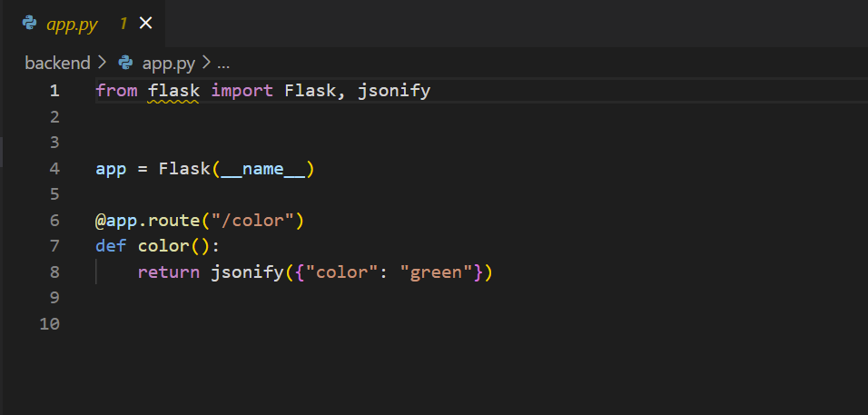This screenshot has width=868, height=415.
Task: Click the "/color" route string
Action: pos(253,221)
